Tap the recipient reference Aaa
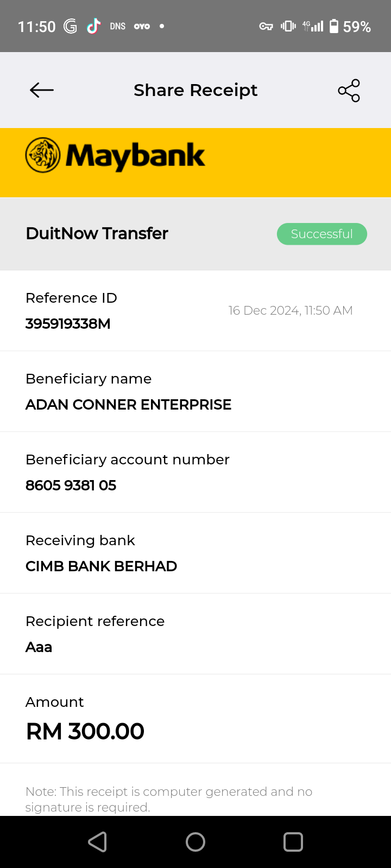The image size is (391, 868). tap(39, 647)
